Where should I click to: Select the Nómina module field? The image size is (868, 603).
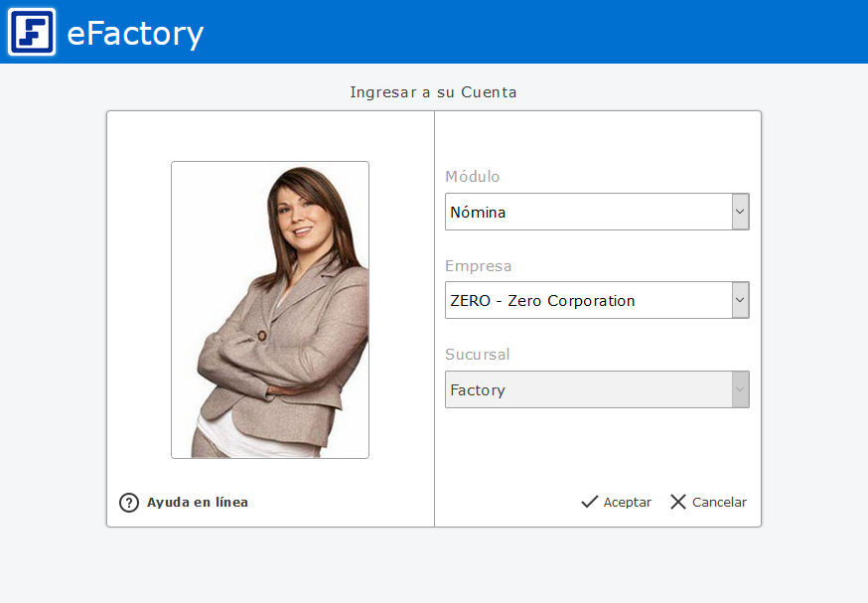588,212
